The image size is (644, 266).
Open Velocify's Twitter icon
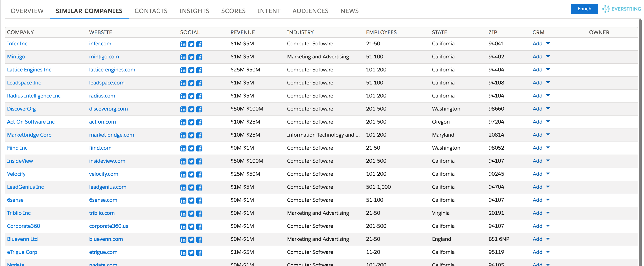point(191,174)
